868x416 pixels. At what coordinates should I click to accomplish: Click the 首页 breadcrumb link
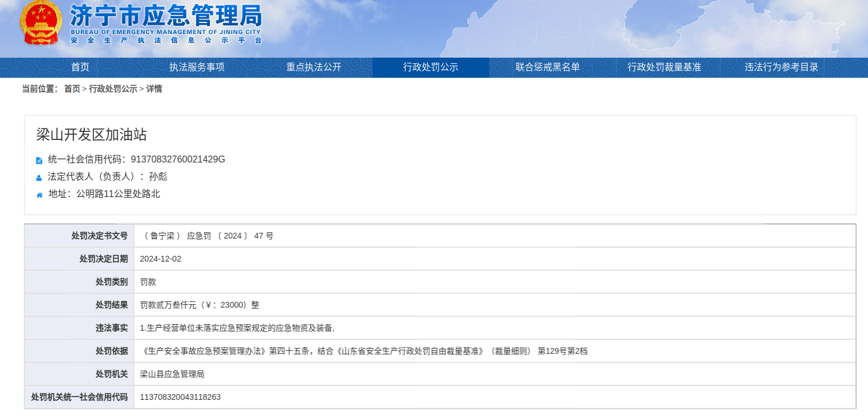point(72,89)
